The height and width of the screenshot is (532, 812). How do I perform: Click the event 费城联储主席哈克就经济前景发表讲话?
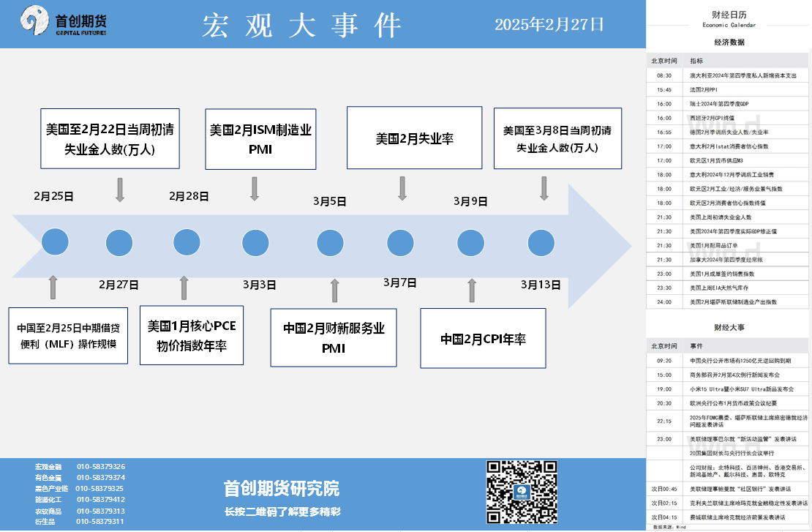(x=727, y=517)
